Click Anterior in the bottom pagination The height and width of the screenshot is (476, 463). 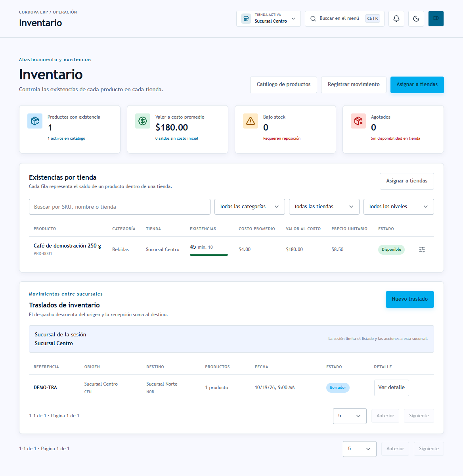click(395, 449)
